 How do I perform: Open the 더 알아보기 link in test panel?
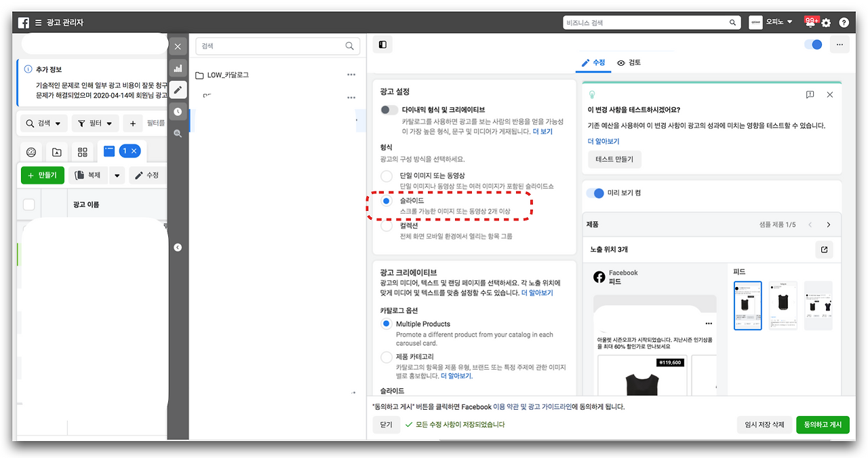(603, 140)
